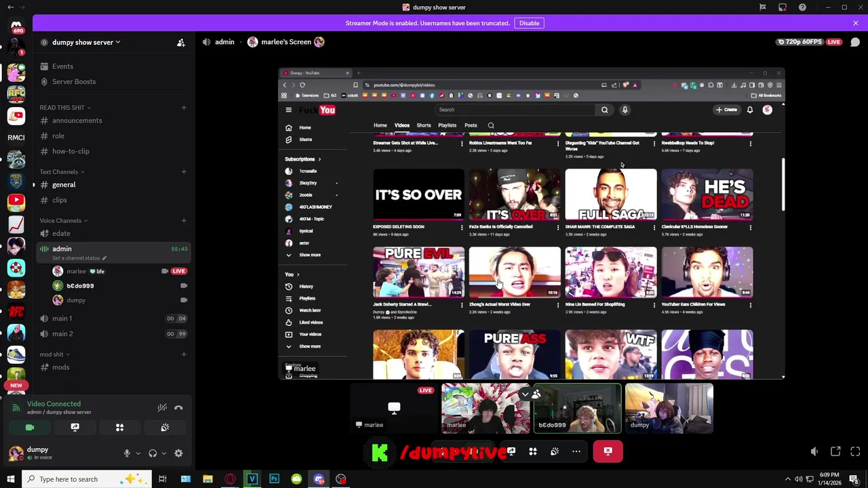Collapse the Voice Channels category

point(63,220)
